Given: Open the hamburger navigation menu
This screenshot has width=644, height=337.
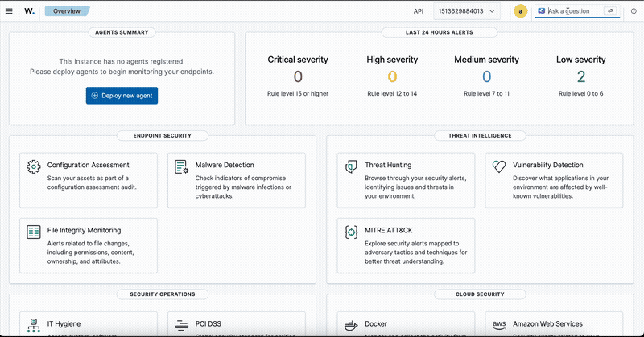Looking at the screenshot, I should [x=9, y=11].
